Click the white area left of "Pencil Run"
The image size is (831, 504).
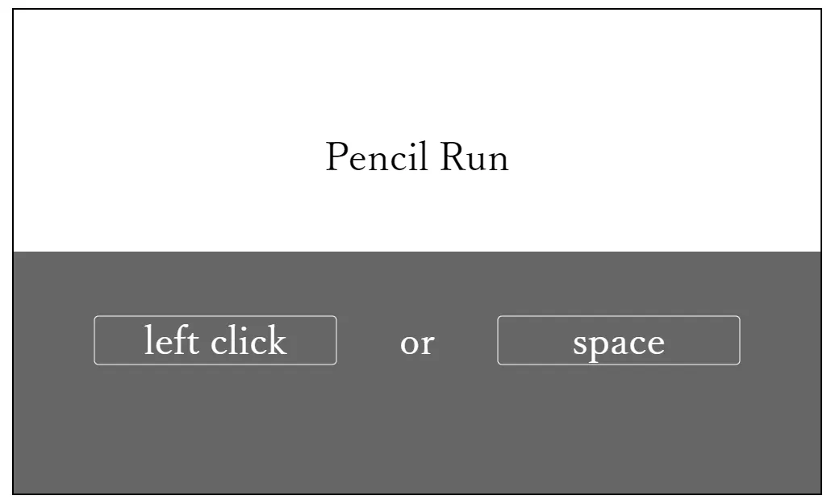click(x=169, y=157)
